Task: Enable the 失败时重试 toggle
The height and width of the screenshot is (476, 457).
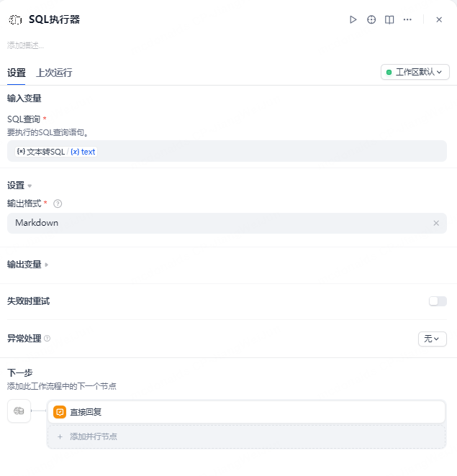Action: (x=438, y=301)
